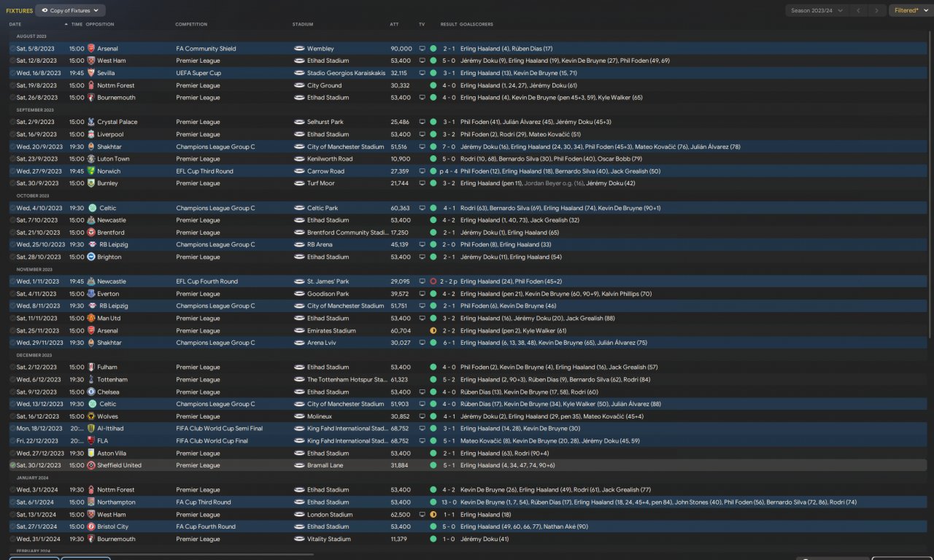Sort fixtures by the Date column header
The width and height of the screenshot is (934, 560).
click(15, 25)
